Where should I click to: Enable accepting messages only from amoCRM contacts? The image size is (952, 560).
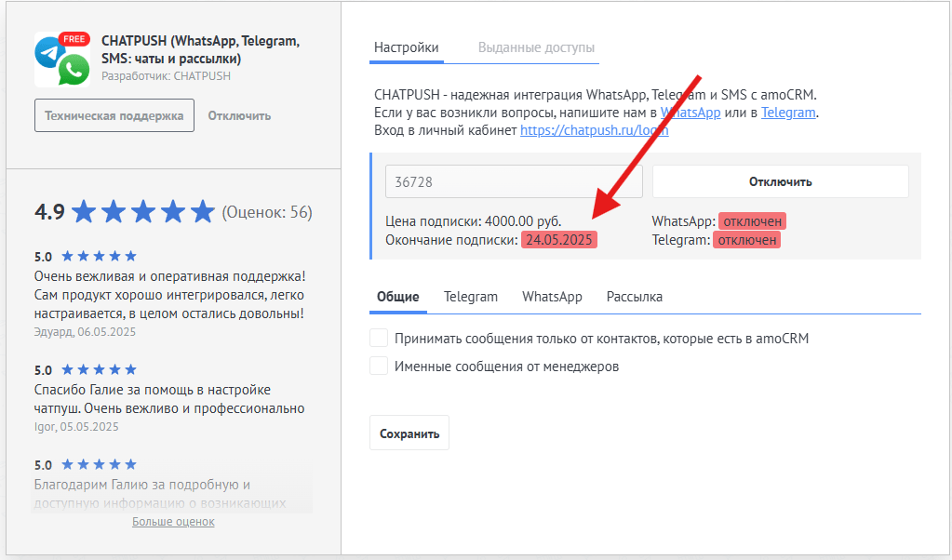pos(379,338)
